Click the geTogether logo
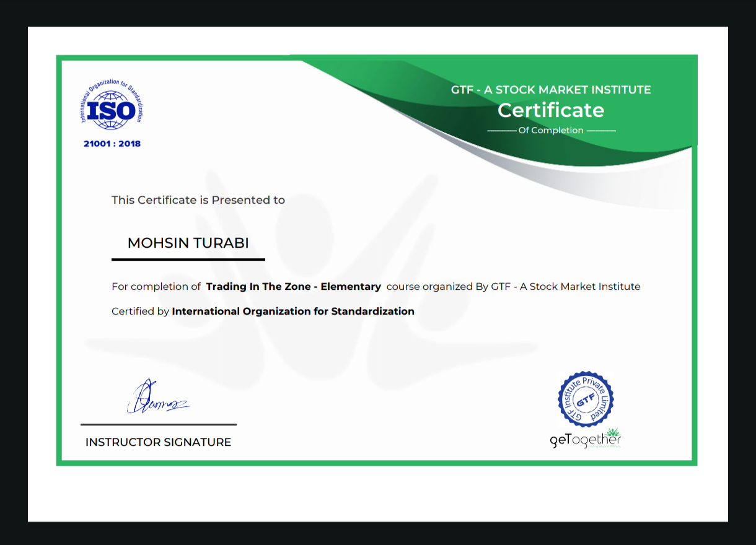 582,440
